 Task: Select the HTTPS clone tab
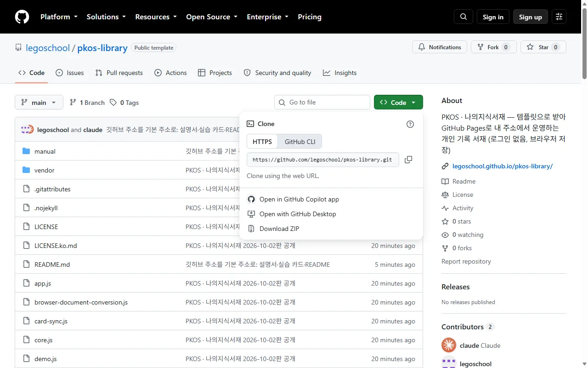coord(262,142)
